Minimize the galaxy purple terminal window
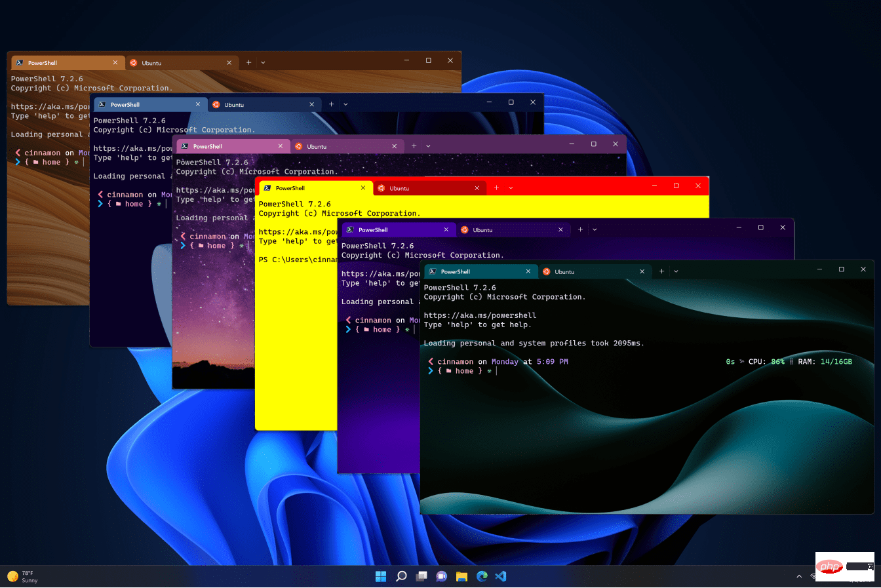 pos(572,144)
